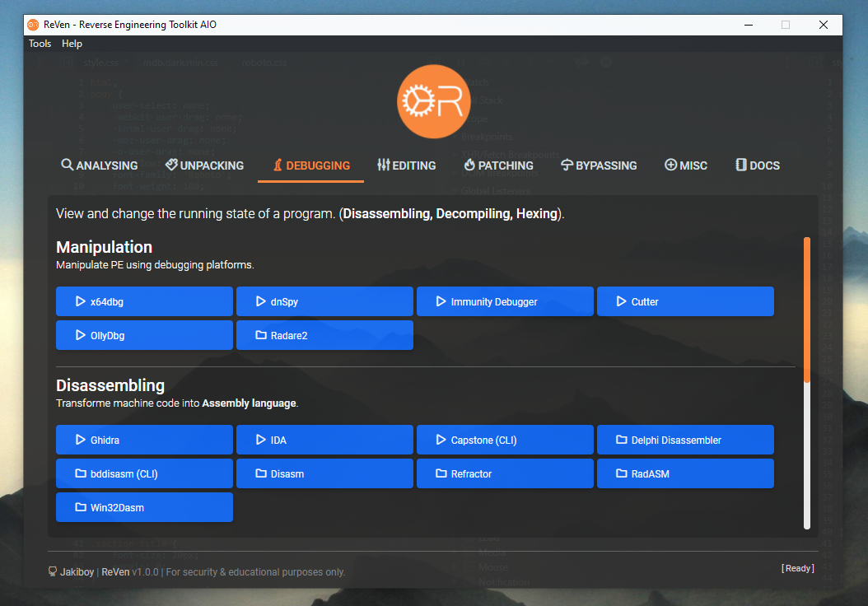Screen dimensions: 868x606
Task: Click the folder icon on Radare2 button
Action: 261,335
